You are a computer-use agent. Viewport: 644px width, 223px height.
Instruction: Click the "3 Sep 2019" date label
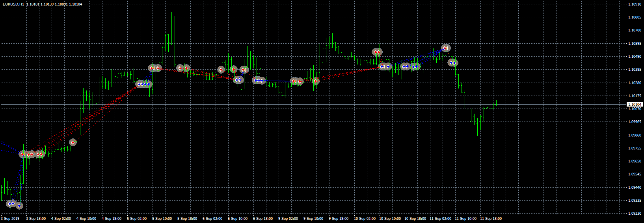(x=10, y=219)
